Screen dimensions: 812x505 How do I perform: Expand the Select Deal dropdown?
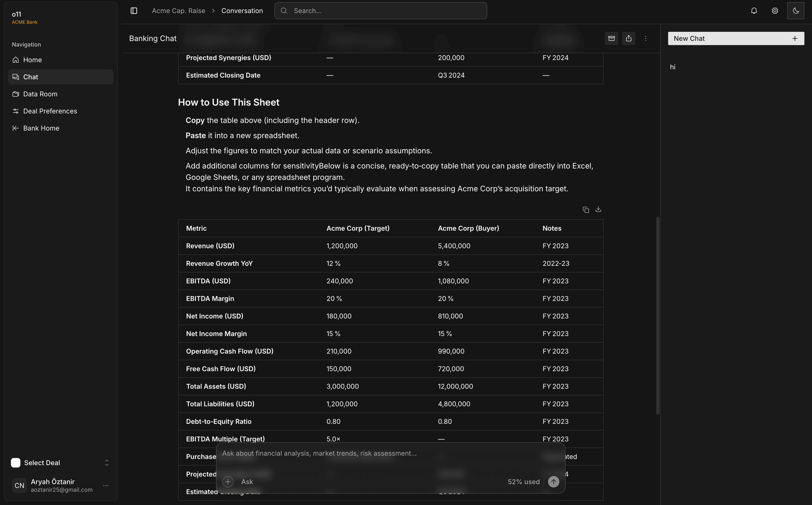pos(107,463)
